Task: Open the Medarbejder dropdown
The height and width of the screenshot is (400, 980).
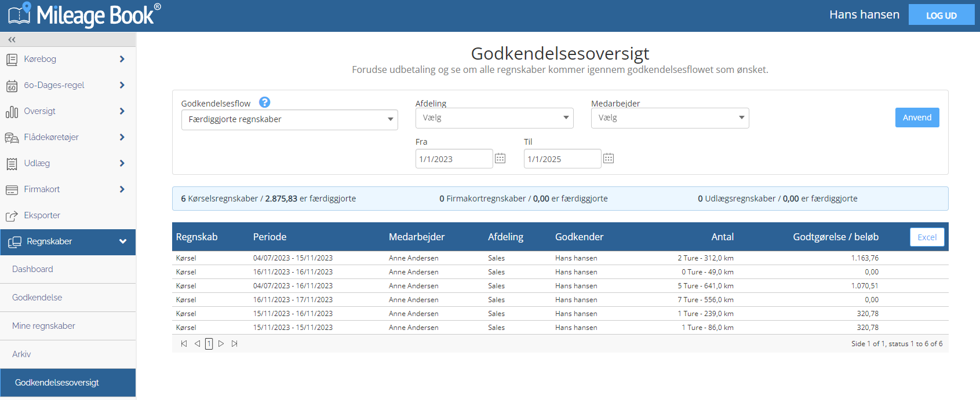Action: [670, 118]
